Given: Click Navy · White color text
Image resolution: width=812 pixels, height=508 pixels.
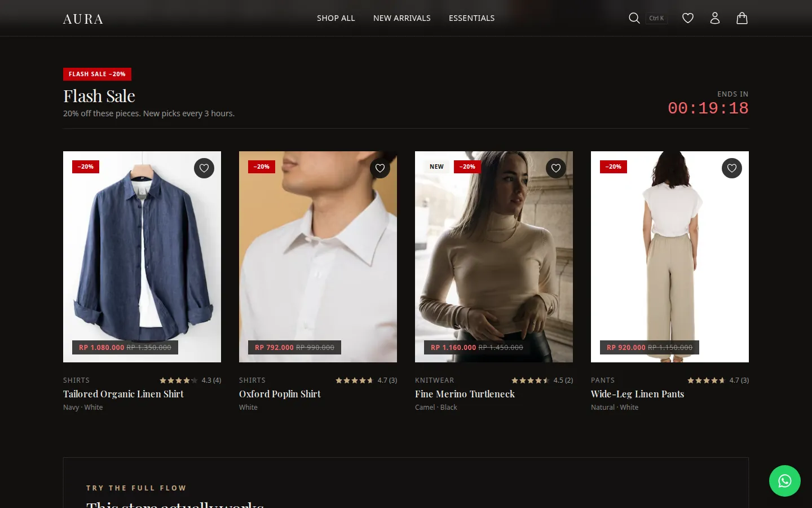Looking at the screenshot, I should (83, 408).
